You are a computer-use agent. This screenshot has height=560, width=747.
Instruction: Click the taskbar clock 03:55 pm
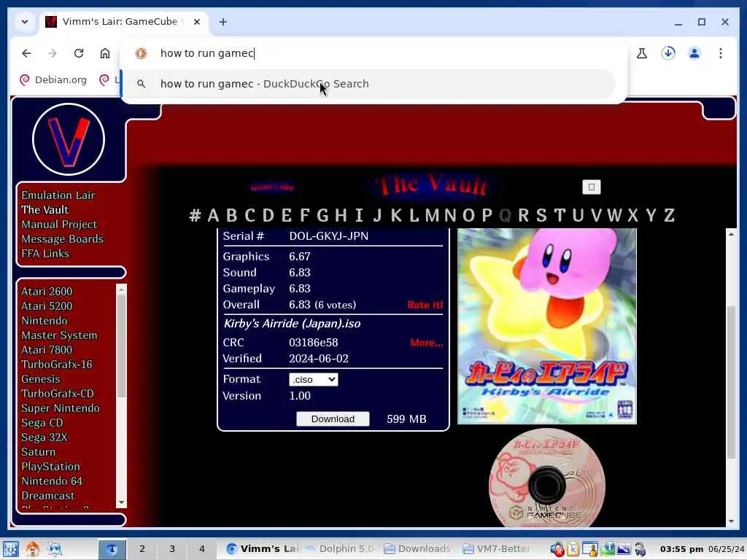pyautogui.click(x=681, y=549)
